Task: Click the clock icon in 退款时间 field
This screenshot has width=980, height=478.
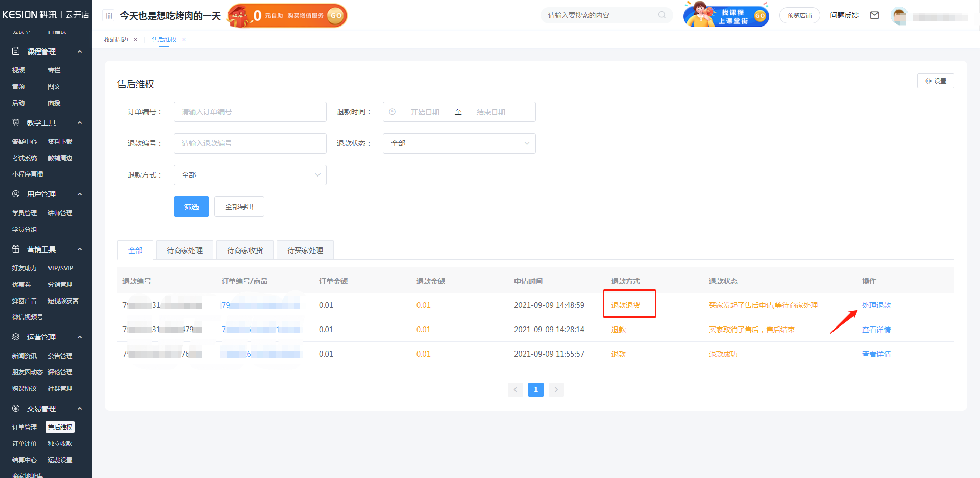Action: (x=393, y=112)
